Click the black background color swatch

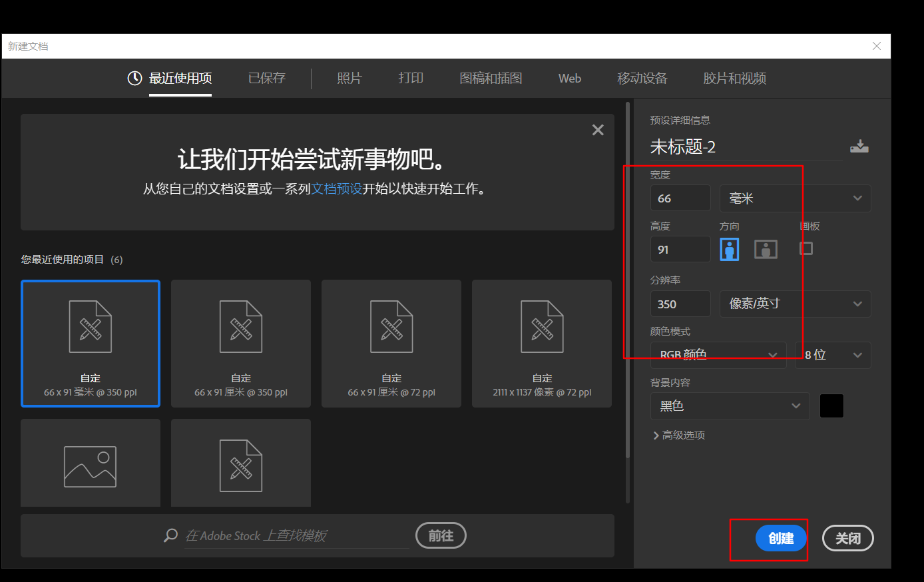(831, 406)
